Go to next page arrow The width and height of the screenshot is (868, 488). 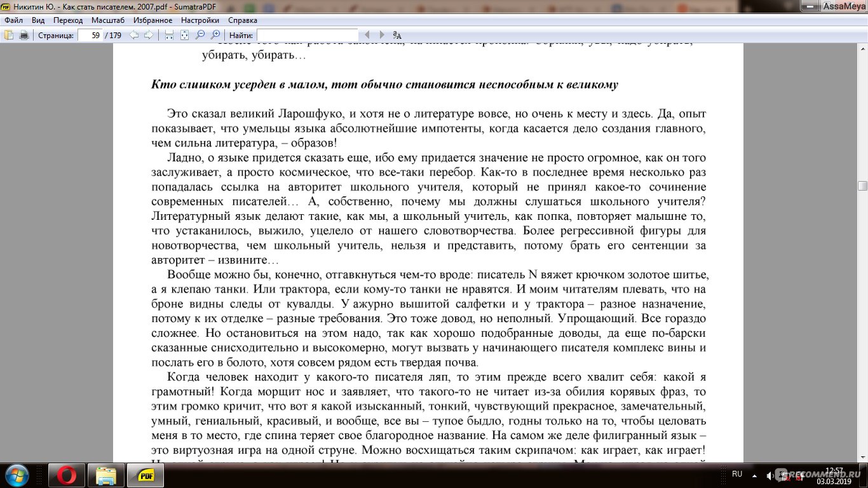tap(149, 35)
